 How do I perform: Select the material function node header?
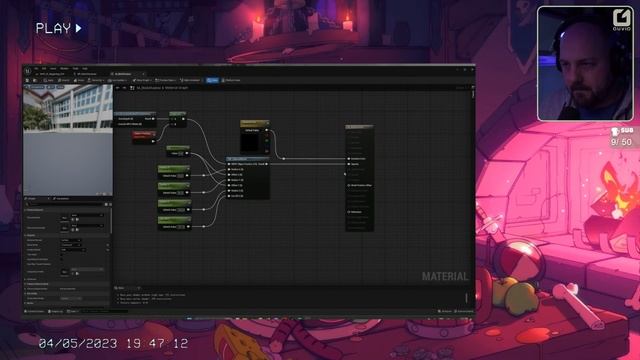pyautogui.click(x=248, y=159)
